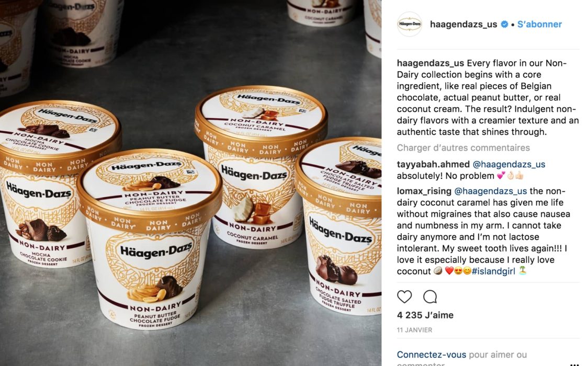Click the verified badge next to haagendazs_us
Image resolution: width=588 pixels, height=366 pixels.
[504, 25]
